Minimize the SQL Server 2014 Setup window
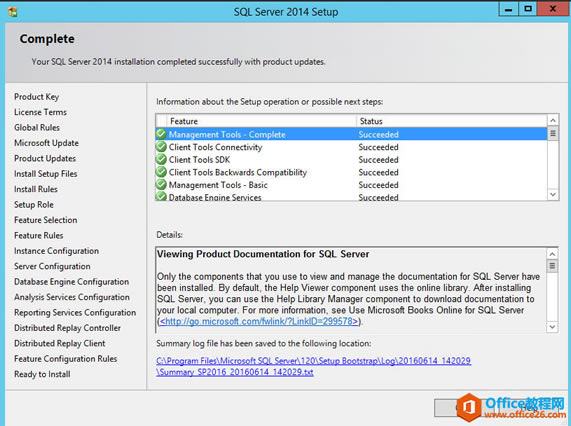 (508, 9)
